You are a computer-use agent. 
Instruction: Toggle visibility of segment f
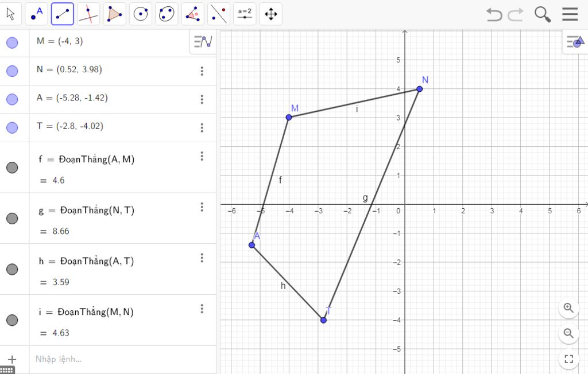13,167
